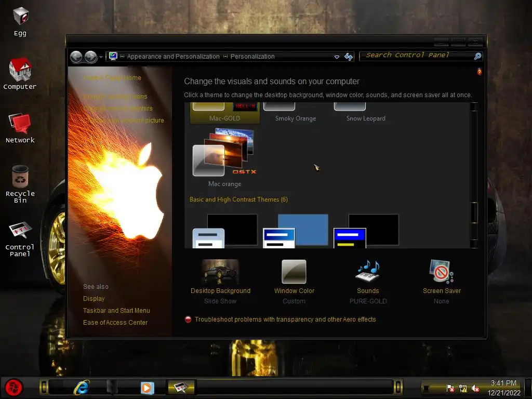Click the red troubleshoot bullet icon
This screenshot has width=532, height=399.
tap(188, 320)
